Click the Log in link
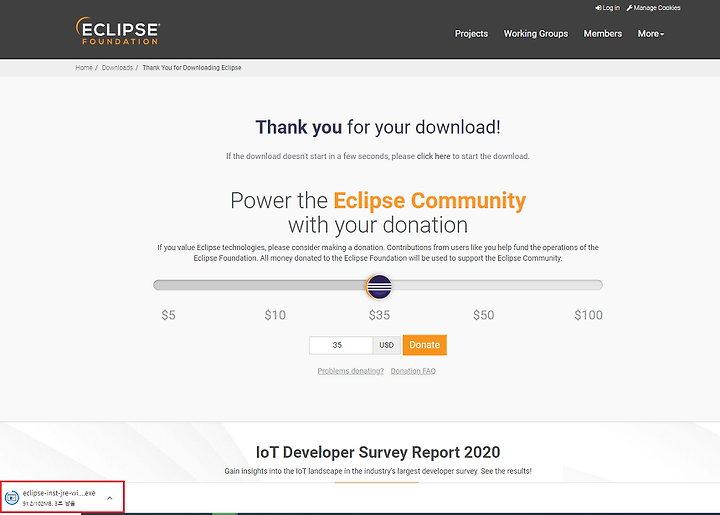Image resolution: width=720 pixels, height=515 pixels. pyautogui.click(x=608, y=8)
